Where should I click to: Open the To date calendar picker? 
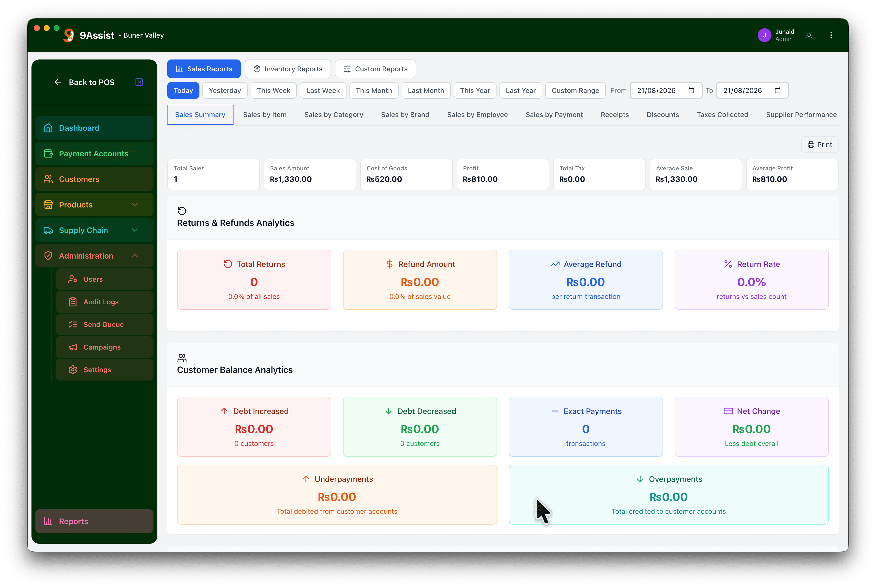click(778, 90)
